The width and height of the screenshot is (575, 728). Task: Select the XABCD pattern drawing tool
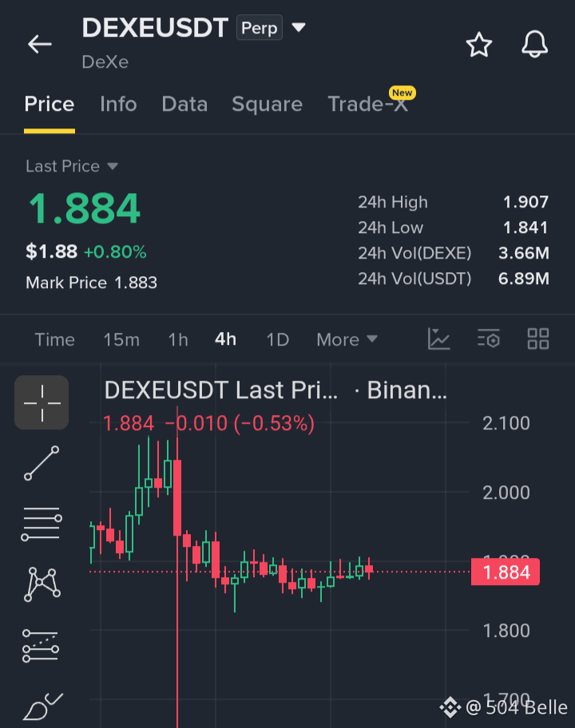(x=42, y=584)
